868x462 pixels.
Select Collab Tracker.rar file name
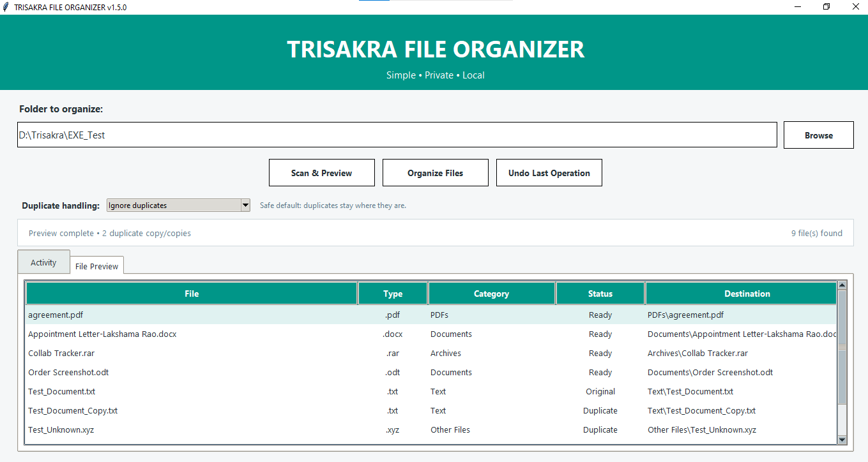[x=61, y=353]
